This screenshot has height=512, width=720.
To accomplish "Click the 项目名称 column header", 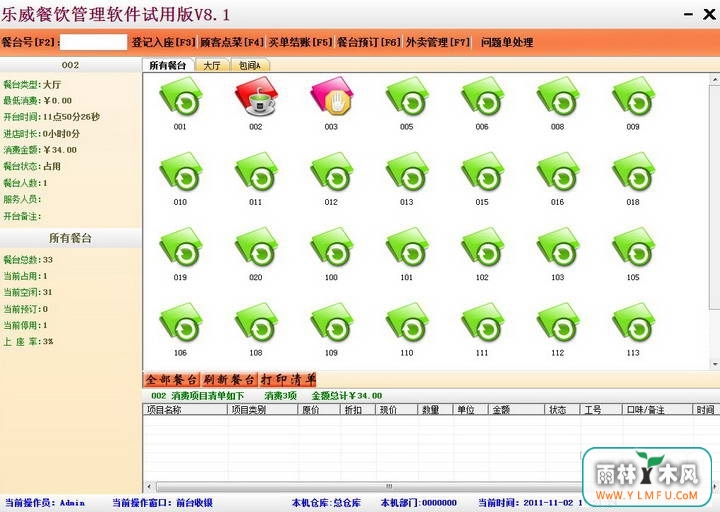I will pos(186,410).
